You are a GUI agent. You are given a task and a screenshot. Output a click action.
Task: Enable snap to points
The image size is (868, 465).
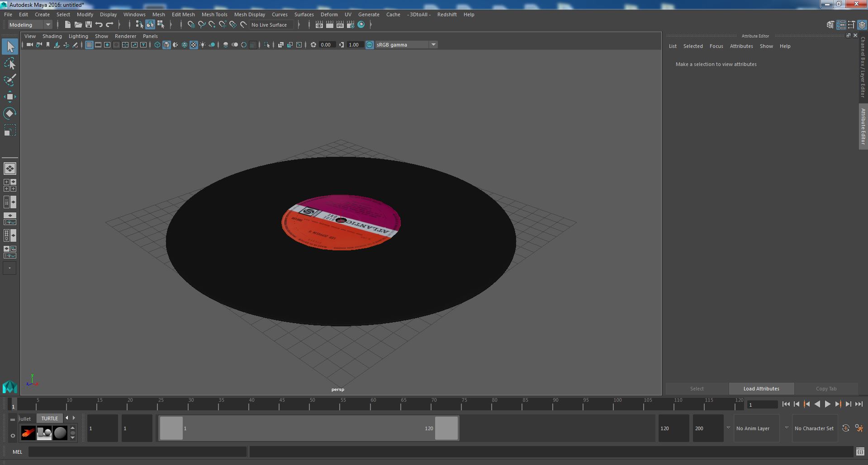point(212,25)
